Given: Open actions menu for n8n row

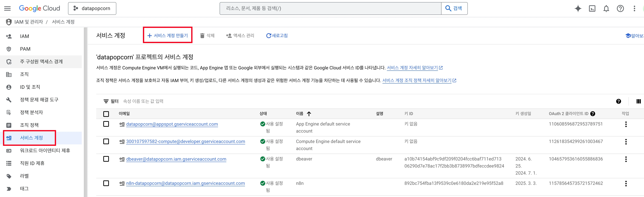Looking at the screenshot, I should coord(626,184).
